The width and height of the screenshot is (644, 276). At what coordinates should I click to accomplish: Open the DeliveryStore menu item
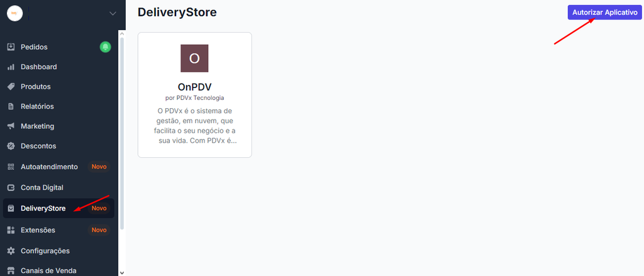[58, 209]
